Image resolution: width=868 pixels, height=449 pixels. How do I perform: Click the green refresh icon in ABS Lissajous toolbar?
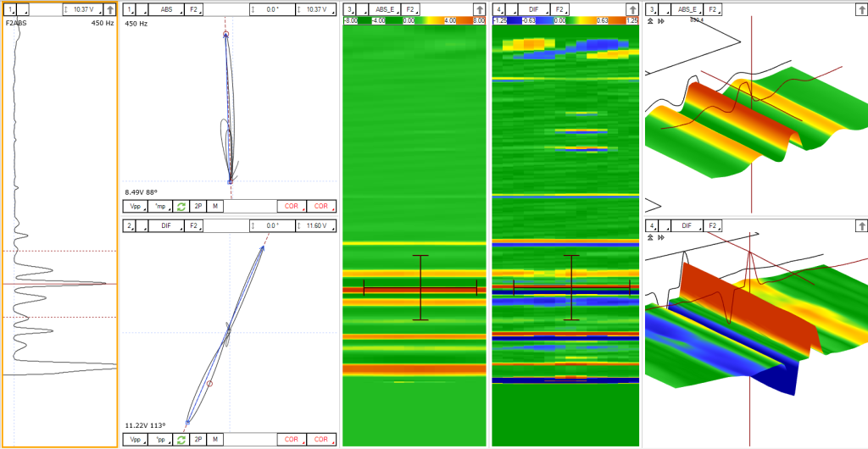(x=181, y=206)
